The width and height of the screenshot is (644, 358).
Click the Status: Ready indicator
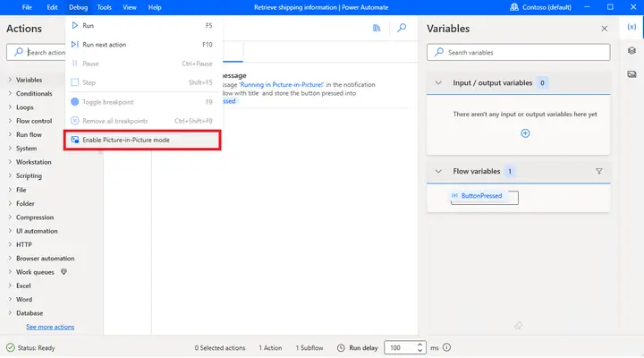(x=30, y=348)
